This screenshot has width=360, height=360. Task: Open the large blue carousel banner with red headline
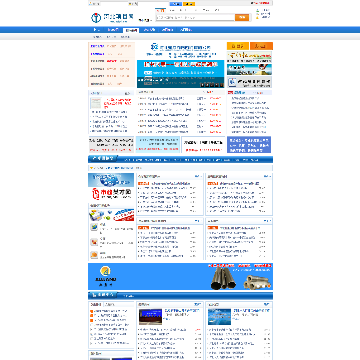point(180,74)
